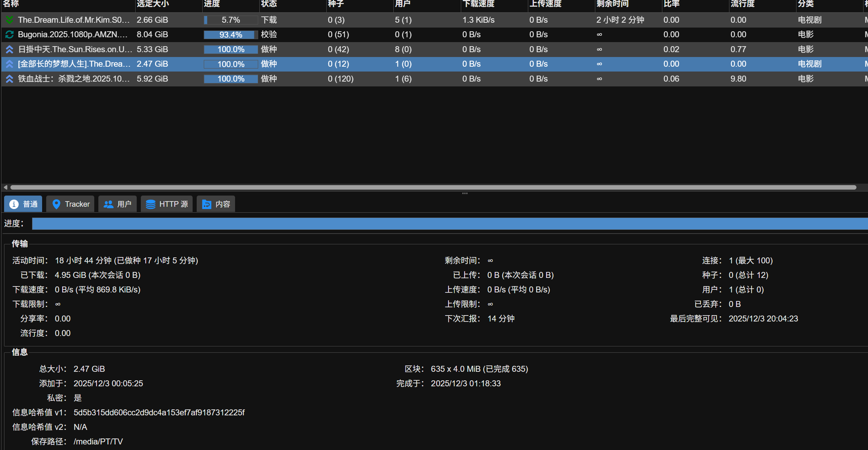Switch to the HTTP 源 tab
868x450 pixels.
(x=167, y=204)
